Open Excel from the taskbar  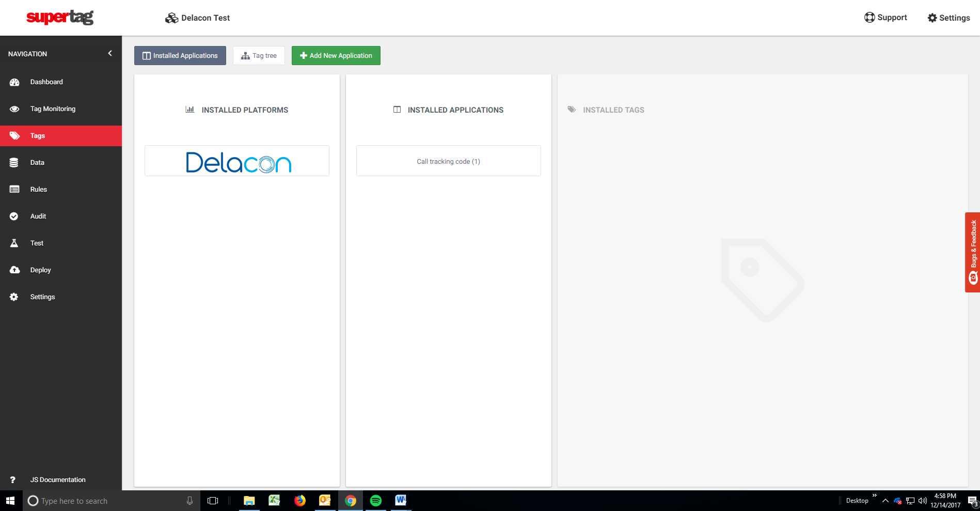[274, 501]
